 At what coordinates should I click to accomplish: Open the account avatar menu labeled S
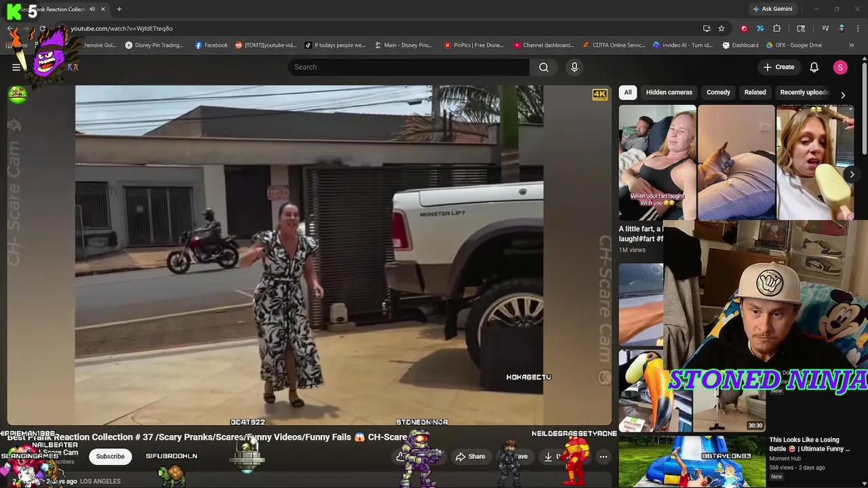pos(840,67)
